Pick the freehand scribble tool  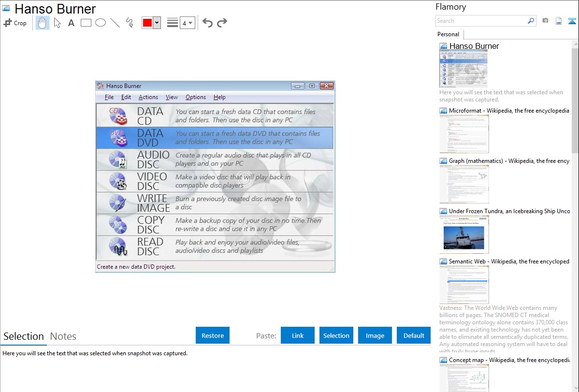point(130,23)
